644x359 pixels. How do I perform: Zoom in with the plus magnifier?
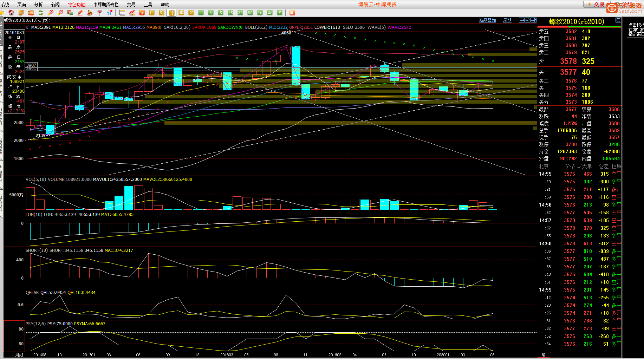pyautogui.click(x=51, y=13)
